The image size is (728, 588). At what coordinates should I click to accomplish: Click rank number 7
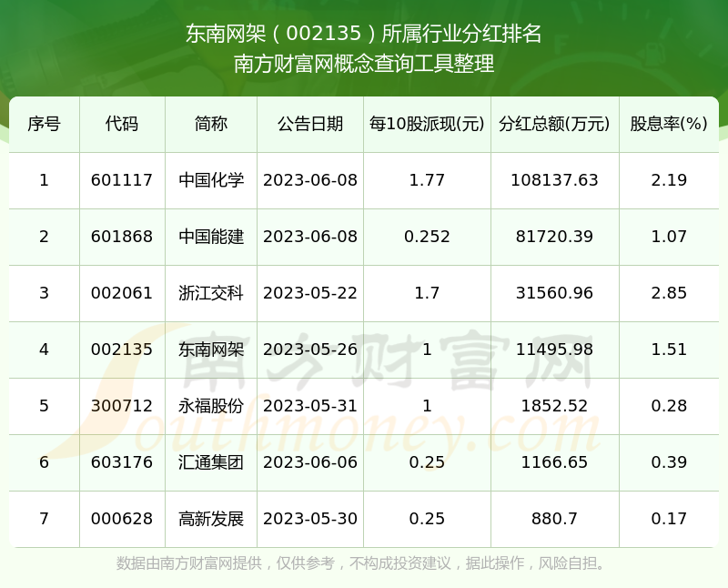tap(44, 519)
